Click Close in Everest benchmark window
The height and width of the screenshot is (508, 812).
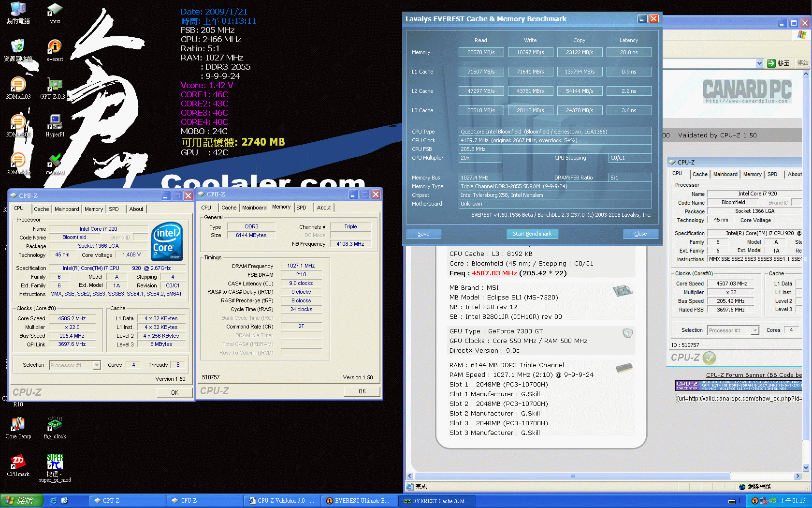point(640,234)
